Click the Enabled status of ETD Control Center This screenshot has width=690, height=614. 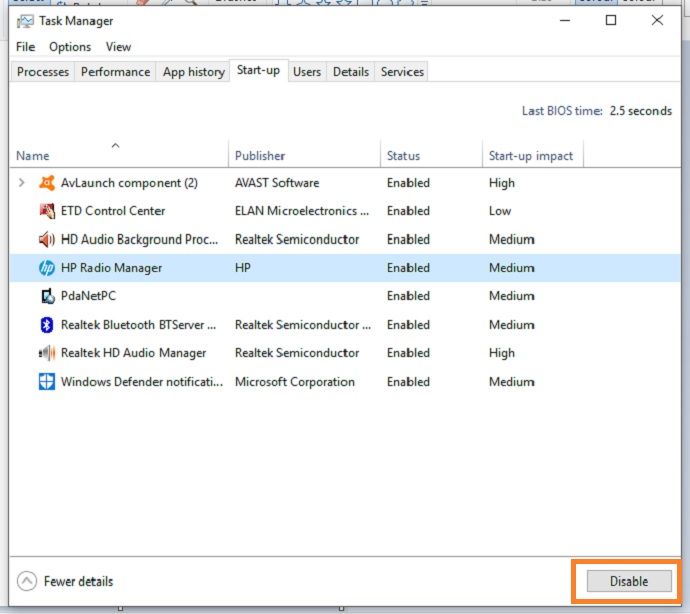point(408,211)
